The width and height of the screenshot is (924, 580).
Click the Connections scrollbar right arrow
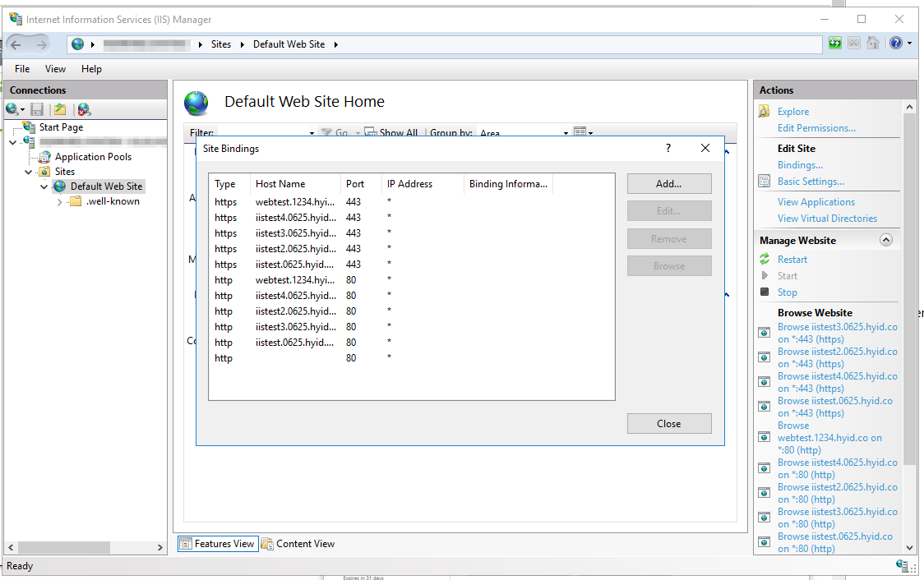pyautogui.click(x=159, y=547)
